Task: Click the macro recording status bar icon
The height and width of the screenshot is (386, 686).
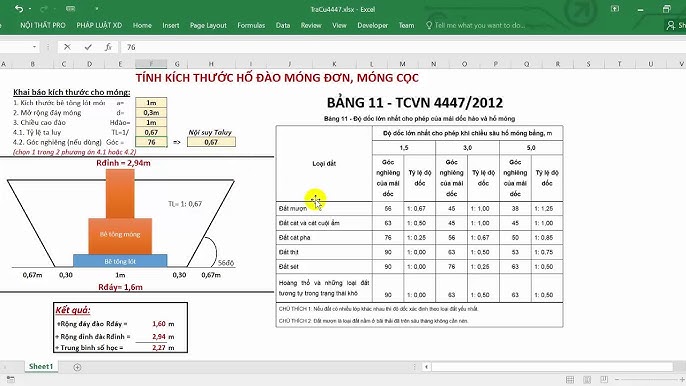Action: pos(10,379)
